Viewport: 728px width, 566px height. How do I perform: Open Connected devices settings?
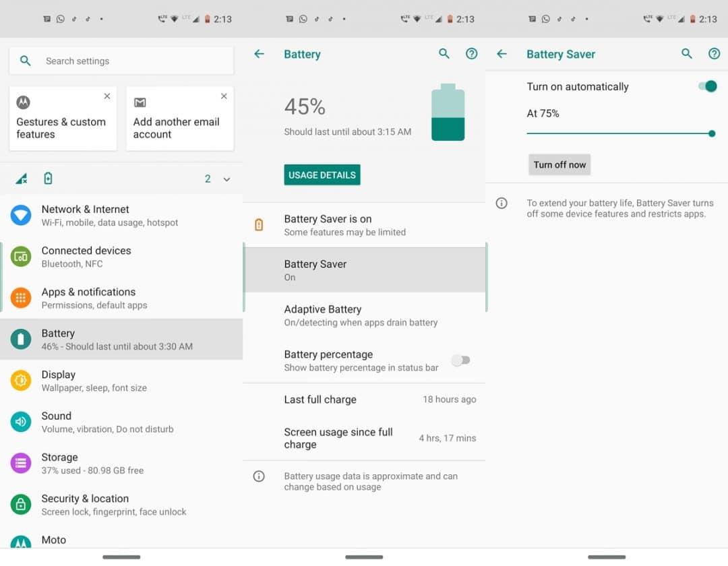pos(121,257)
